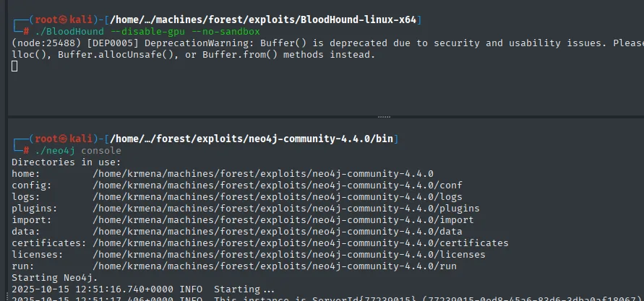
Task: Click the Buffer.from() text
Action: point(240,55)
